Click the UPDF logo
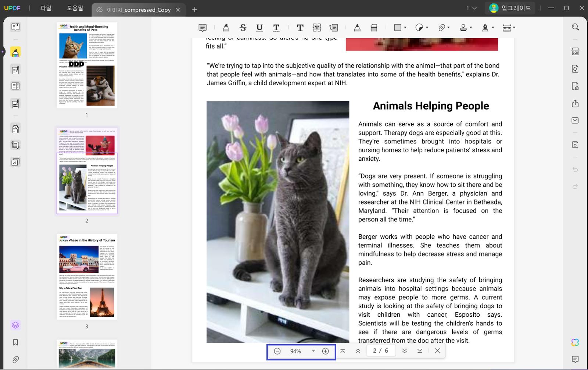Viewport: 588px width, 370px height. (x=12, y=8)
